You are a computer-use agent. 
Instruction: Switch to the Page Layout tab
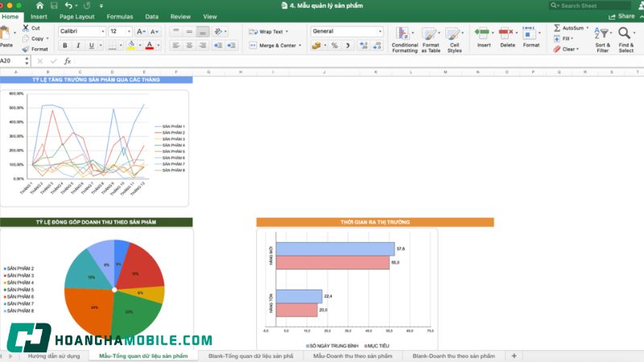coord(76,17)
